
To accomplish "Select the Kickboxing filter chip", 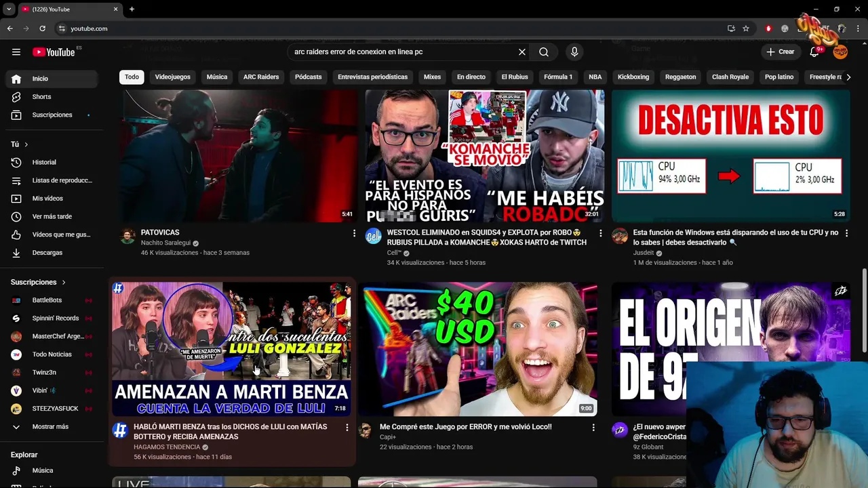I will pyautogui.click(x=633, y=77).
